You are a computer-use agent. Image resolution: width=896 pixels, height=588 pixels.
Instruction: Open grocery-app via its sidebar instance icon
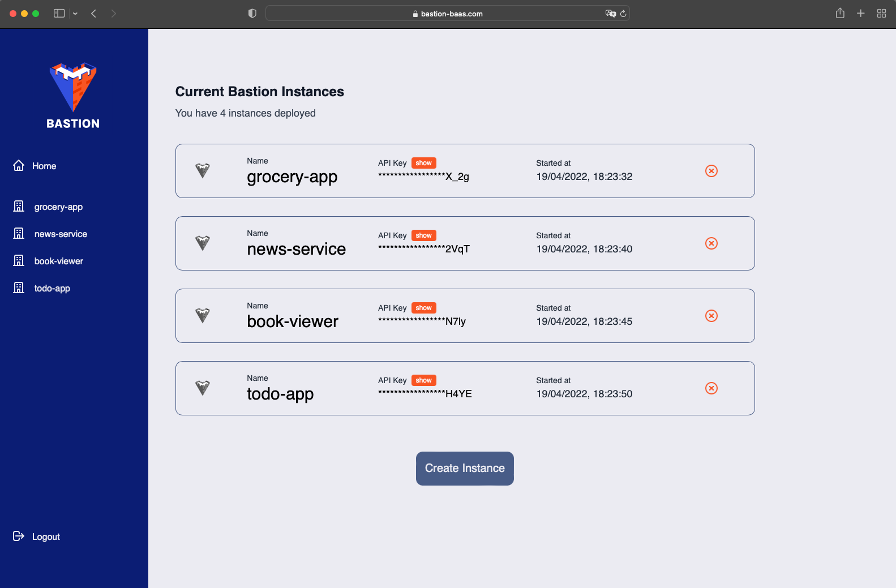click(19, 206)
